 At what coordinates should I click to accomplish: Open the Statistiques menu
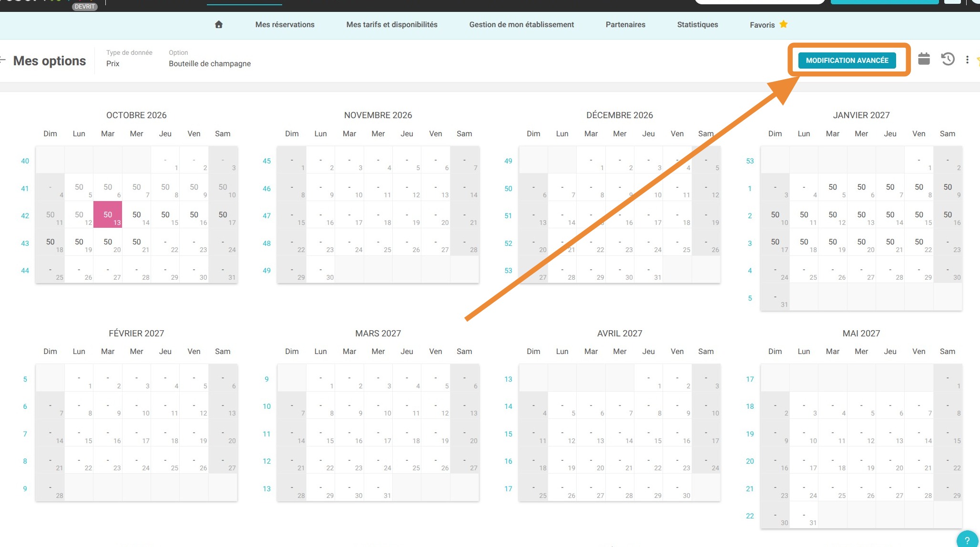697,25
